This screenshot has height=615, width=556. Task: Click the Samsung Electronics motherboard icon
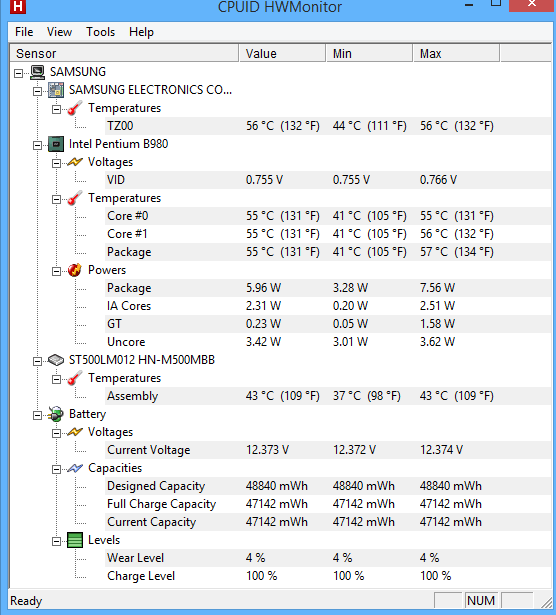(56, 90)
